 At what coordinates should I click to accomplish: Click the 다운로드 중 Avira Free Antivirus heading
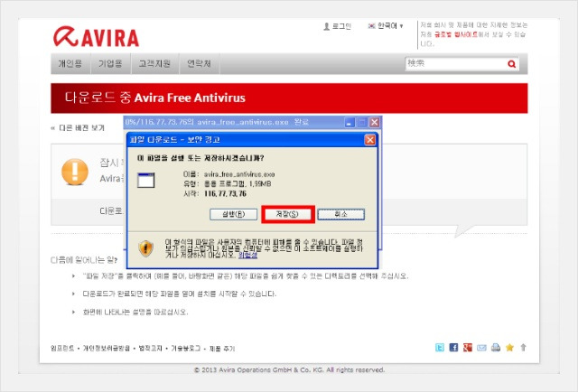[x=155, y=98]
